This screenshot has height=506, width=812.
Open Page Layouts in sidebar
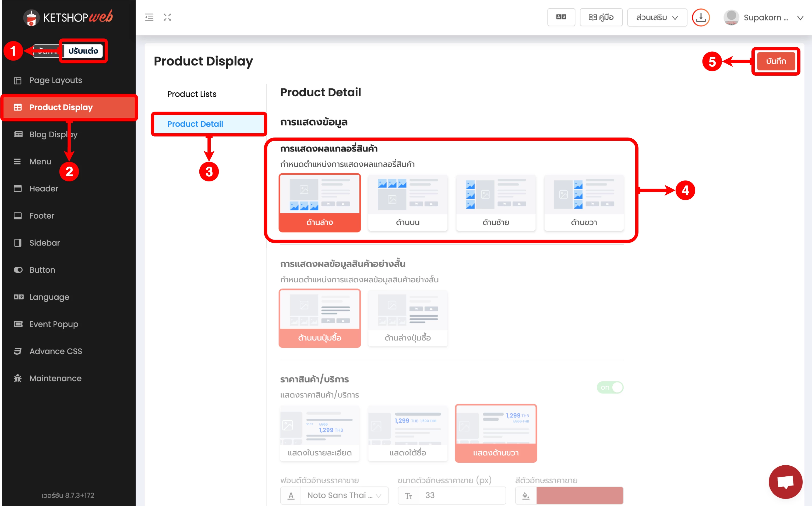[x=55, y=80]
